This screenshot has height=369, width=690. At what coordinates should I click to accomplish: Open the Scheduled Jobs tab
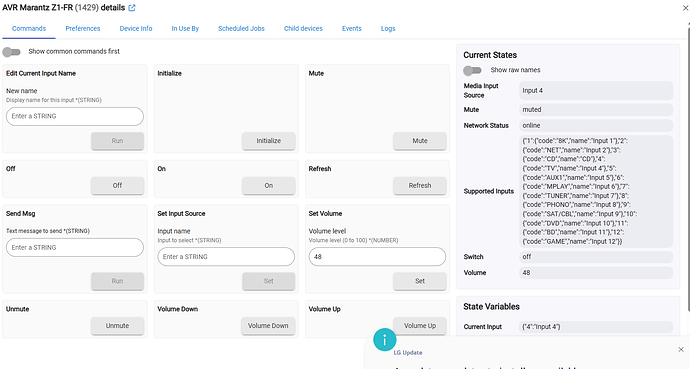point(242,29)
